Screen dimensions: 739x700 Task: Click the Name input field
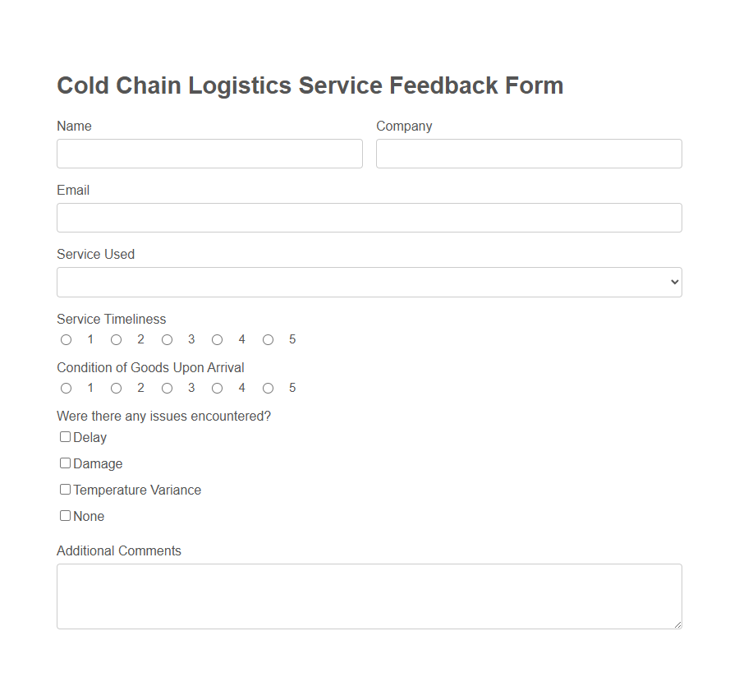point(209,154)
